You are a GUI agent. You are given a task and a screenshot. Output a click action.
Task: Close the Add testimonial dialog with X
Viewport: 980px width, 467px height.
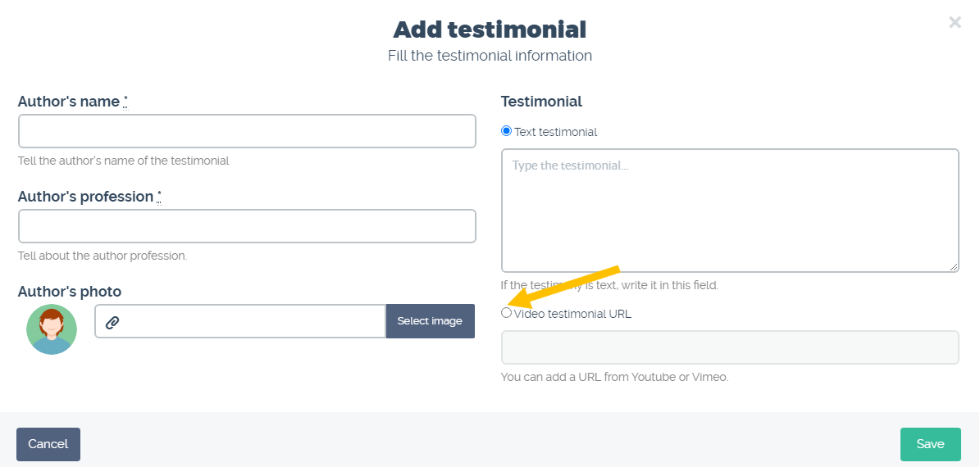click(x=955, y=22)
